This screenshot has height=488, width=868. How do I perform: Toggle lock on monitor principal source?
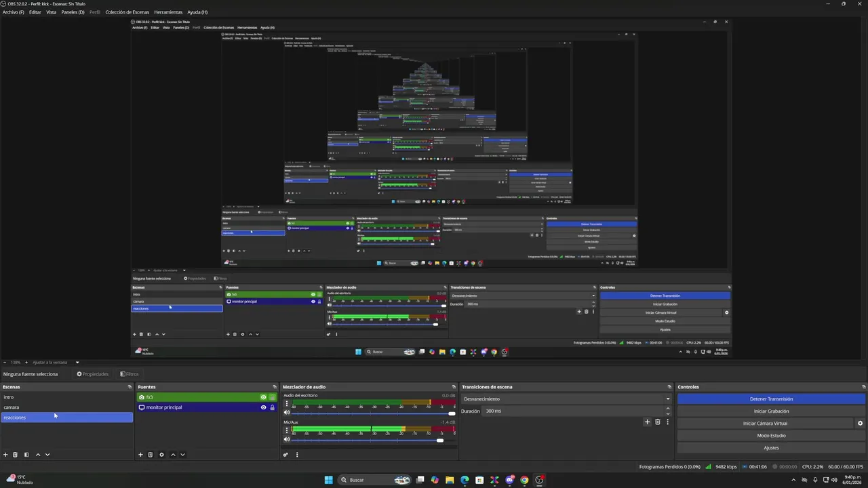tap(273, 407)
